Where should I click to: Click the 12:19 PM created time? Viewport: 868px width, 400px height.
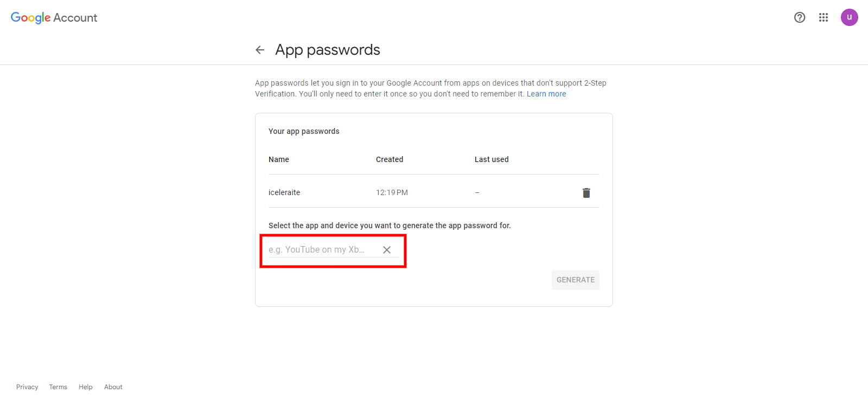point(392,192)
